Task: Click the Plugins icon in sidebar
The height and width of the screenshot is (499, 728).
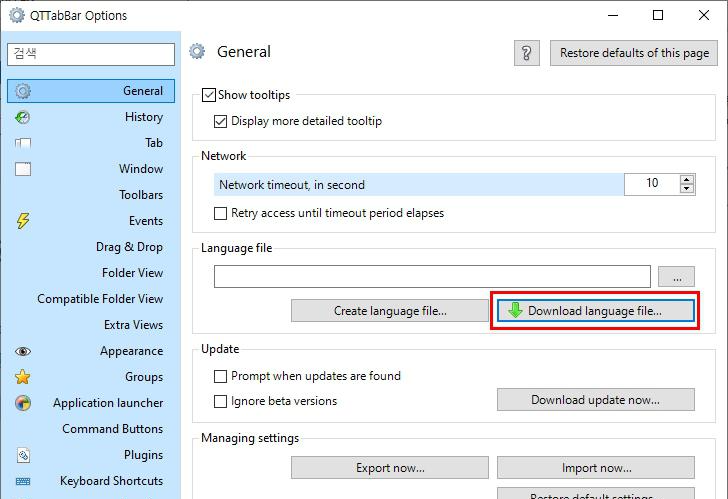Action: (23, 455)
